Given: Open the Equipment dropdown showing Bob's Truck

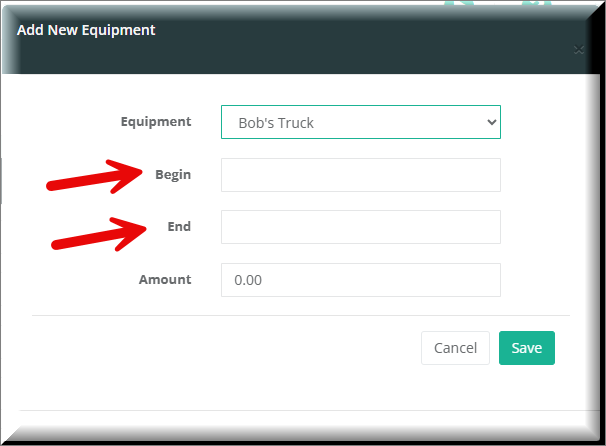Looking at the screenshot, I should pos(361,122).
